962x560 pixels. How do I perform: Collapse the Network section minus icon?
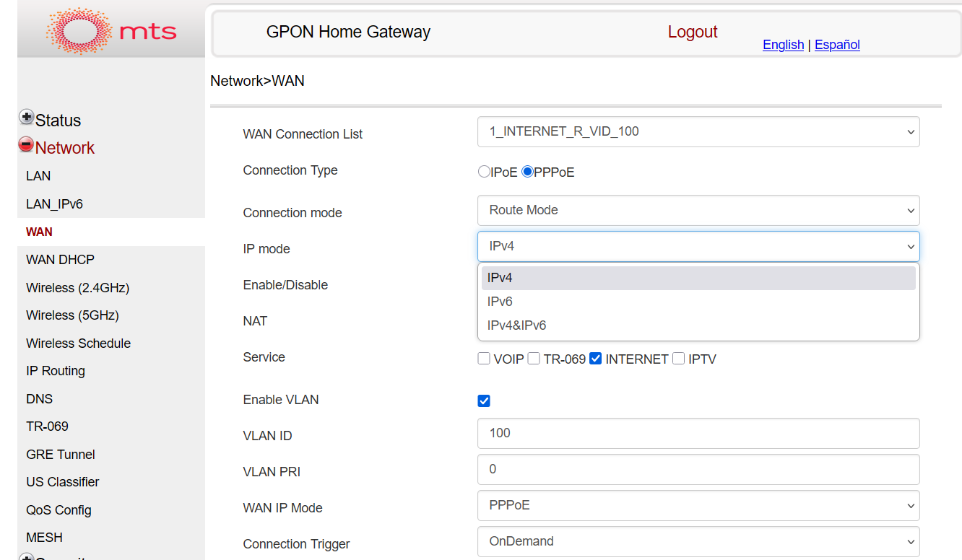click(x=26, y=144)
